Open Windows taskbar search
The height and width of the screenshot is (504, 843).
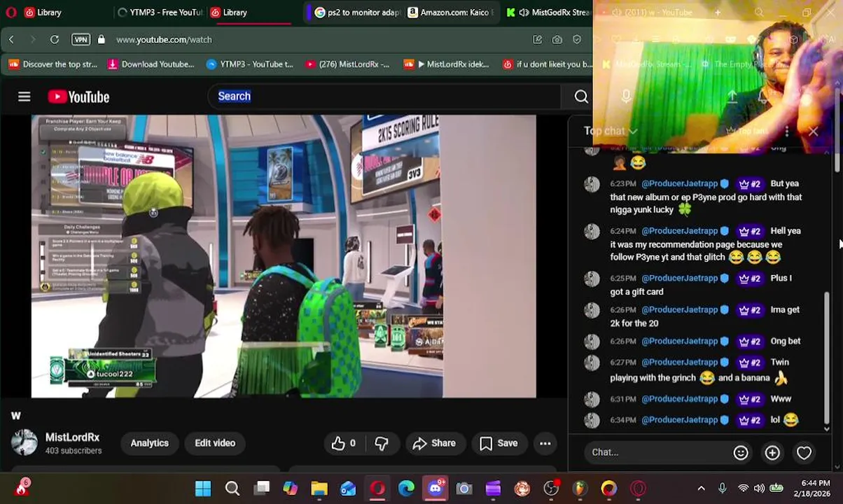coord(232,489)
